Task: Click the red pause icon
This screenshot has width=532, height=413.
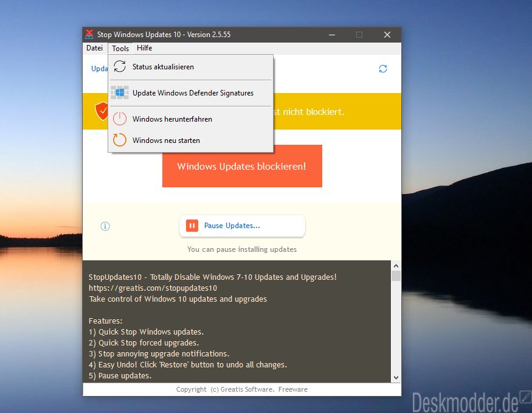Action: coord(192,225)
